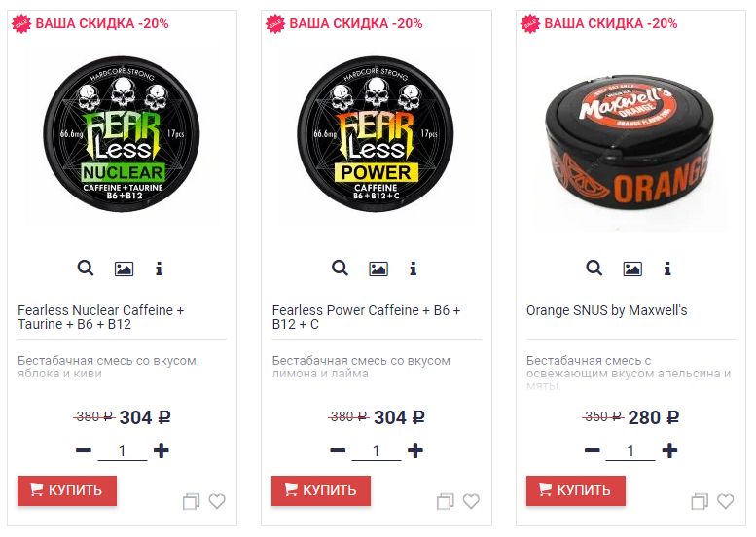This screenshot has width=756, height=537.
Task: Open picture icon under Orange SNUS image
Action: (632, 268)
